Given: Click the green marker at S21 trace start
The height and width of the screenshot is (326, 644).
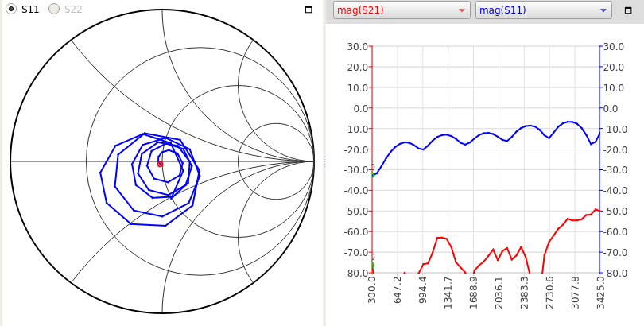Looking at the screenshot, I should pyautogui.click(x=373, y=266).
